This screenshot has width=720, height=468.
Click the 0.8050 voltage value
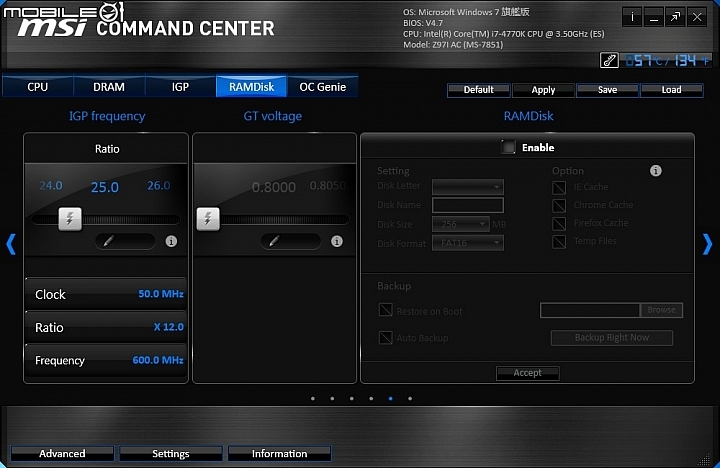[x=327, y=186]
